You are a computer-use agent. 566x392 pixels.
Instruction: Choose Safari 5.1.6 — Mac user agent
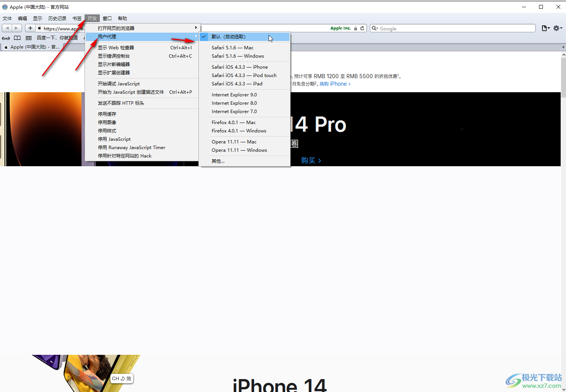point(245,47)
